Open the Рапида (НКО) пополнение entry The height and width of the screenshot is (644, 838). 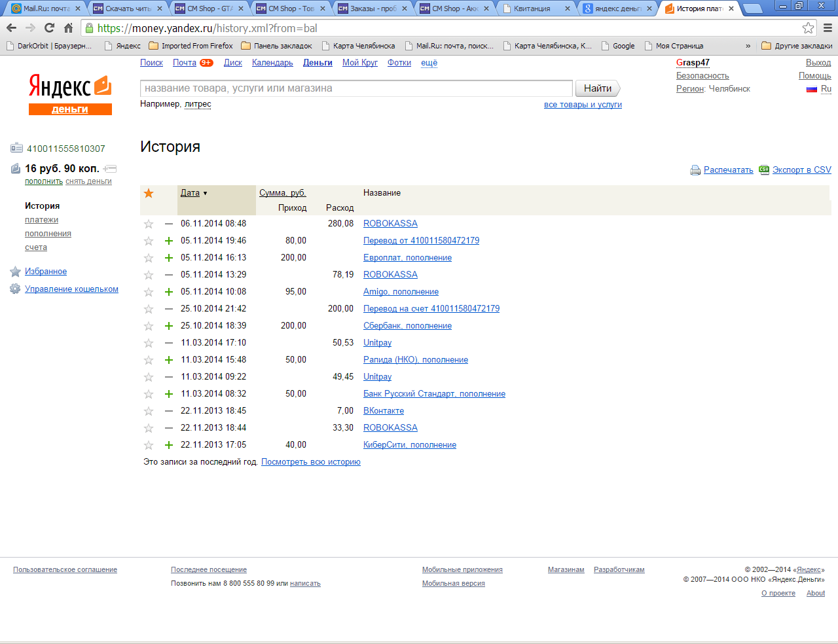[416, 360]
